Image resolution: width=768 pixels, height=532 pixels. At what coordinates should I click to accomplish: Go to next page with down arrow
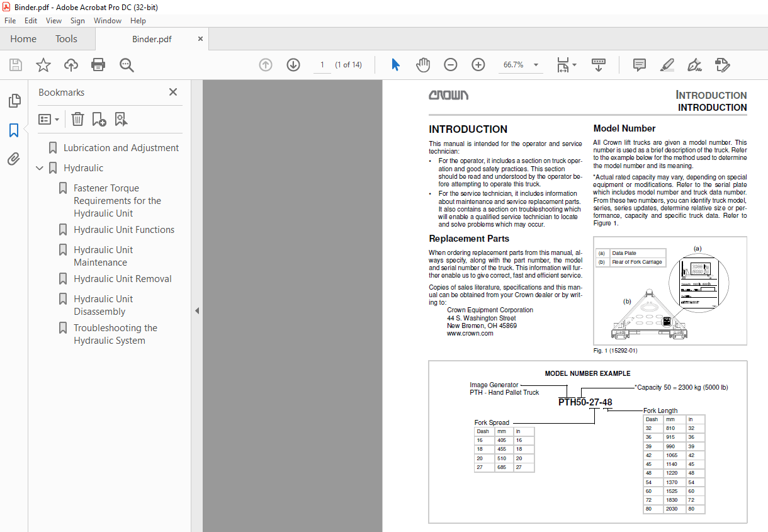click(293, 64)
